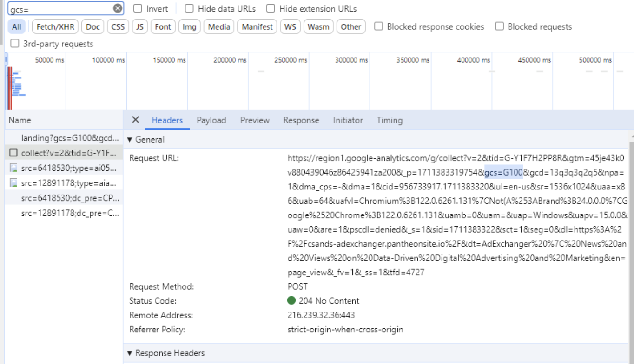Click the Name column header

point(64,120)
